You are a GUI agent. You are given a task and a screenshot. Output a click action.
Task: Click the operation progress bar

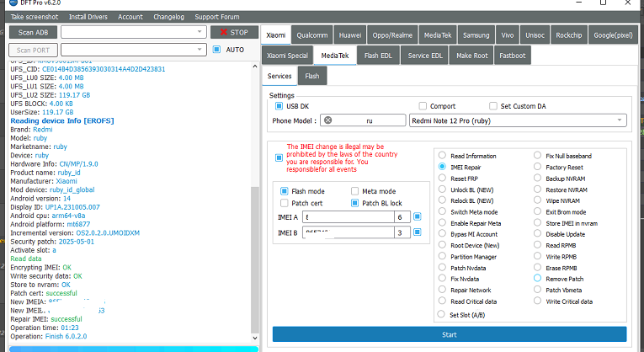tap(134, 349)
